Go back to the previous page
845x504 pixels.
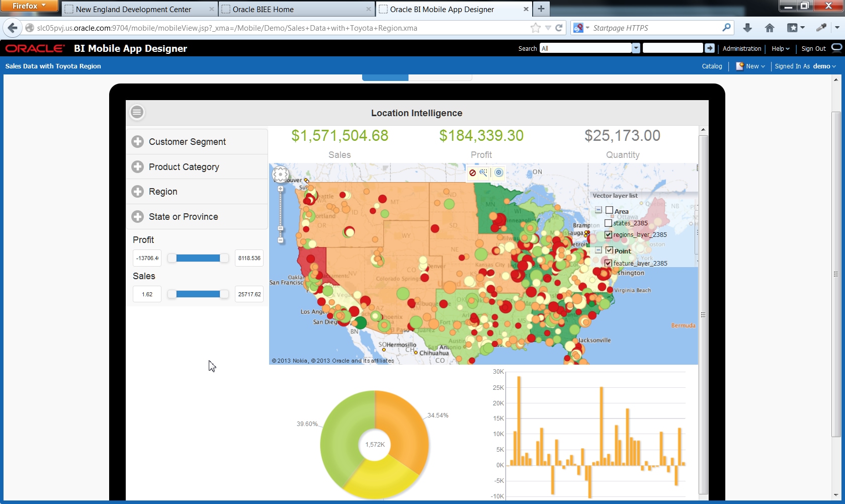(x=13, y=28)
